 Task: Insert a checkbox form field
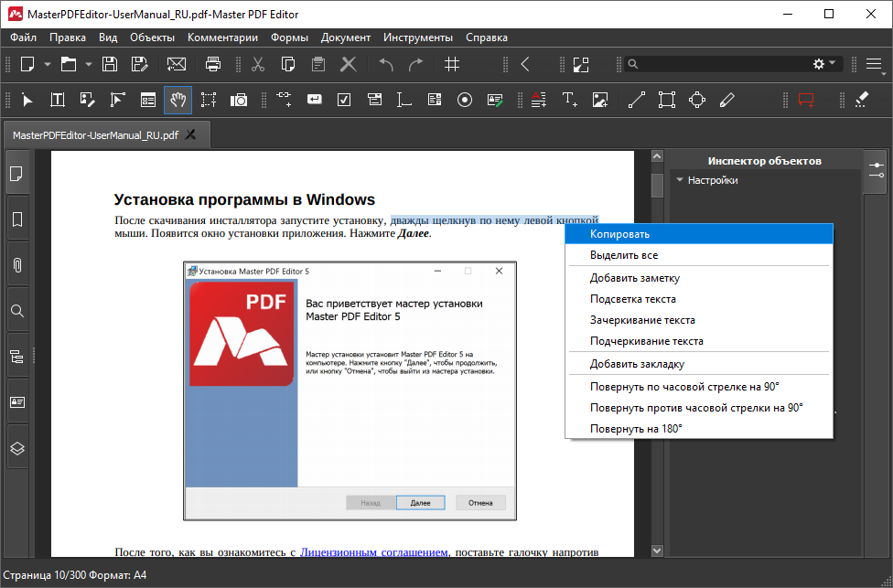[x=344, y=100]
